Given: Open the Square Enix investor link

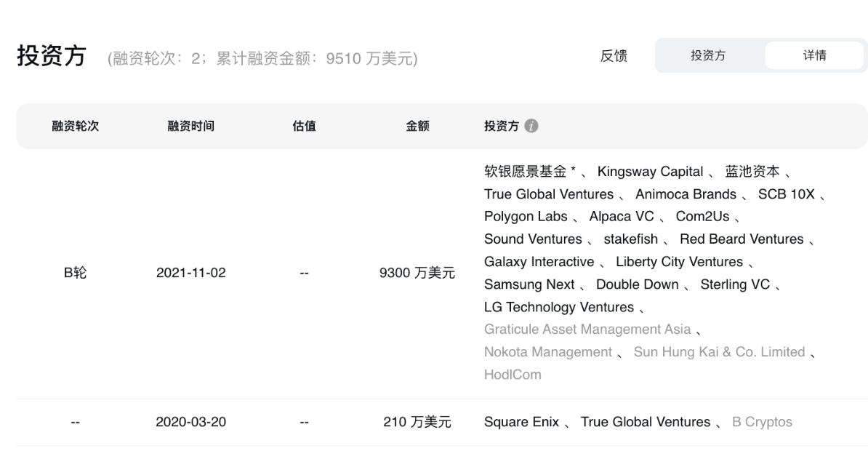Looking at the screenshot, I should (x=521, y=422).
